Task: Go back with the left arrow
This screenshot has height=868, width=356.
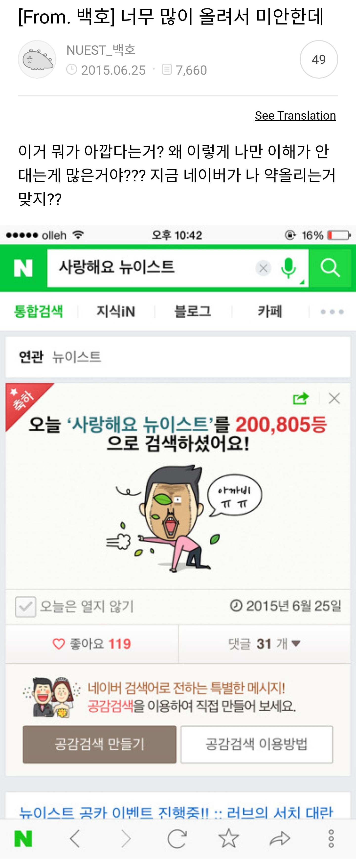Action: click(75, 838)
